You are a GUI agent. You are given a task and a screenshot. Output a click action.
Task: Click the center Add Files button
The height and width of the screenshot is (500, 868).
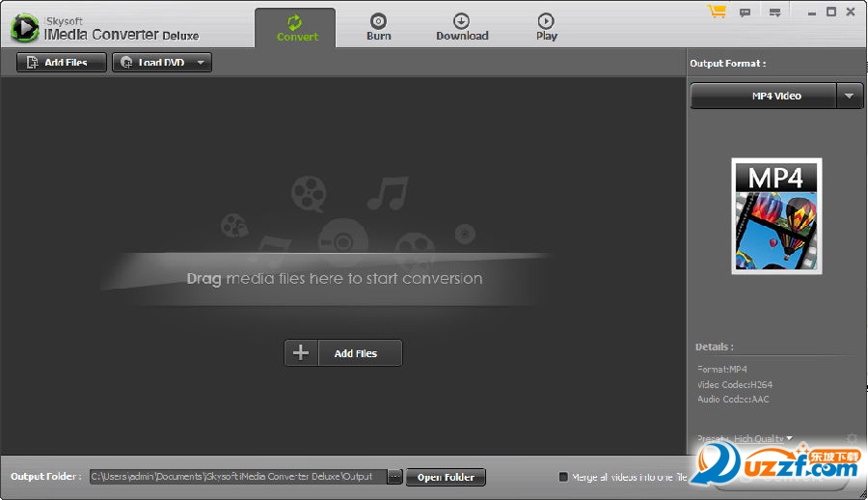tap(360, 352)
